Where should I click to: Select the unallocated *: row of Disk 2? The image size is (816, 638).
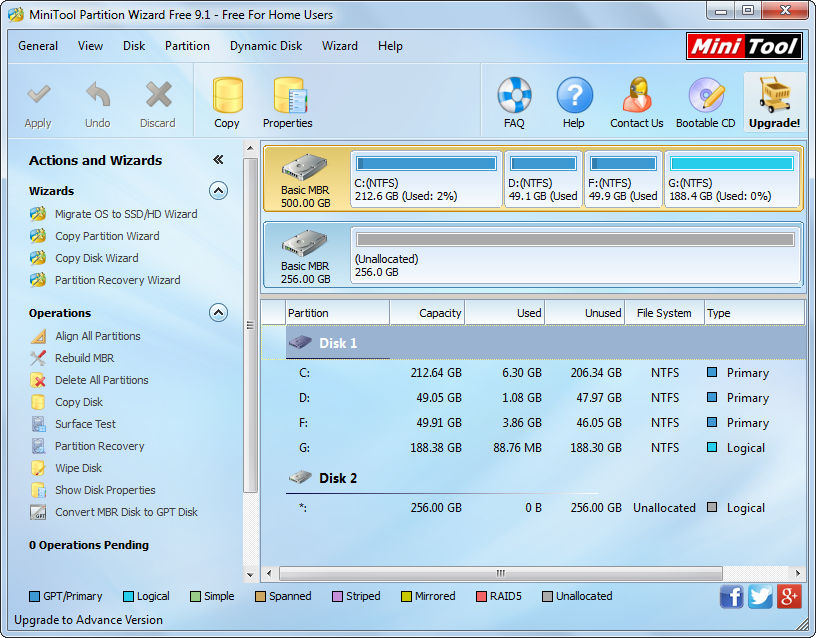coord(533,508)
